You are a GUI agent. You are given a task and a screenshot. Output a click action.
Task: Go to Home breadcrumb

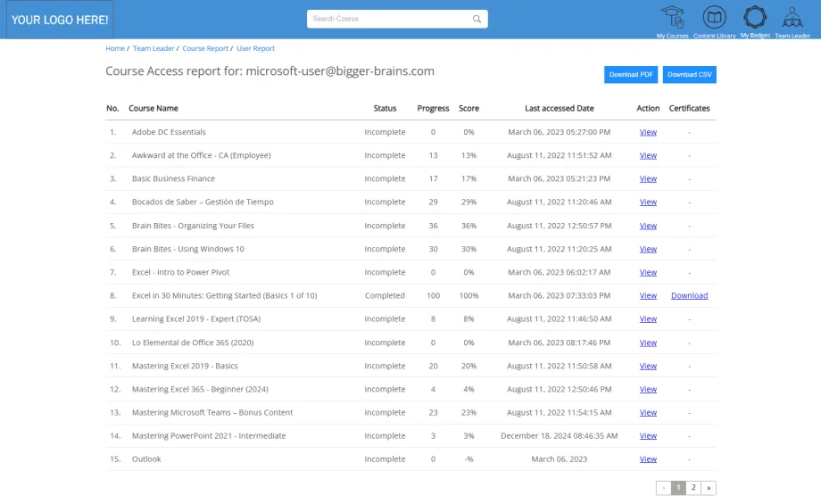(115, 48)
